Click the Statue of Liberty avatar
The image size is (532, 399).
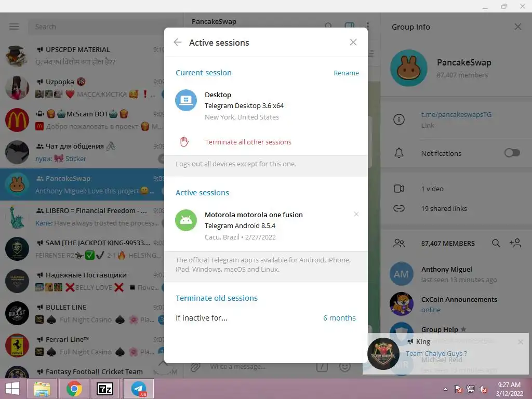tap(17, 217)
